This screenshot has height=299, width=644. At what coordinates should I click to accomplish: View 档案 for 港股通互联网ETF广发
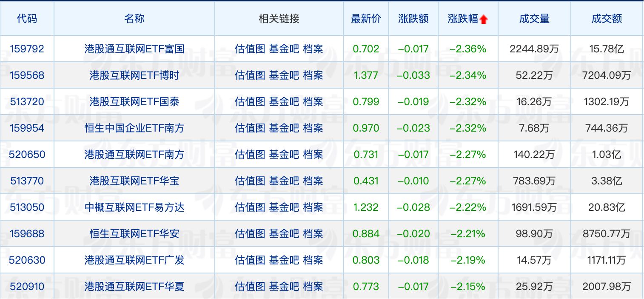pyautogui.click(x=313, y=260)
